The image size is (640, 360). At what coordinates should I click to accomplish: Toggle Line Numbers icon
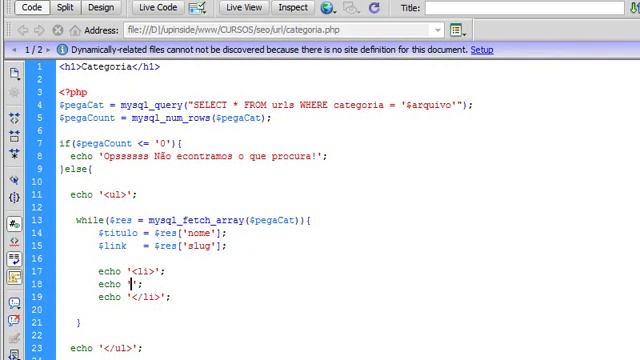[14, 224]
